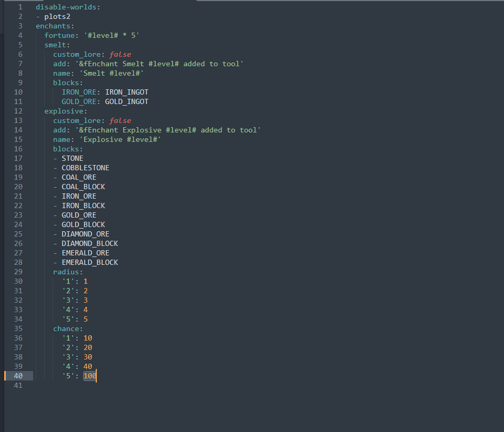Viewport: 504px width, 432px height.
Task: Click the chance key
Action: coord(67,328)
